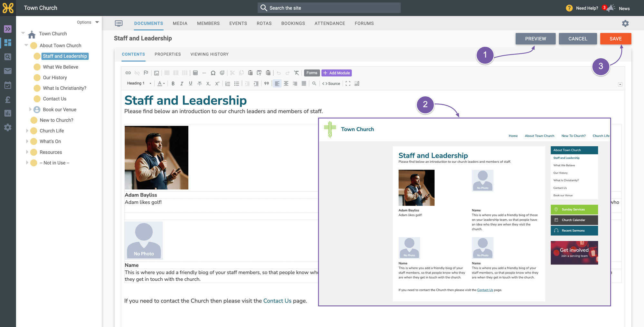Insert a numbered list
The height and width of the screenshot is (327, 644).
pos(228,83)
